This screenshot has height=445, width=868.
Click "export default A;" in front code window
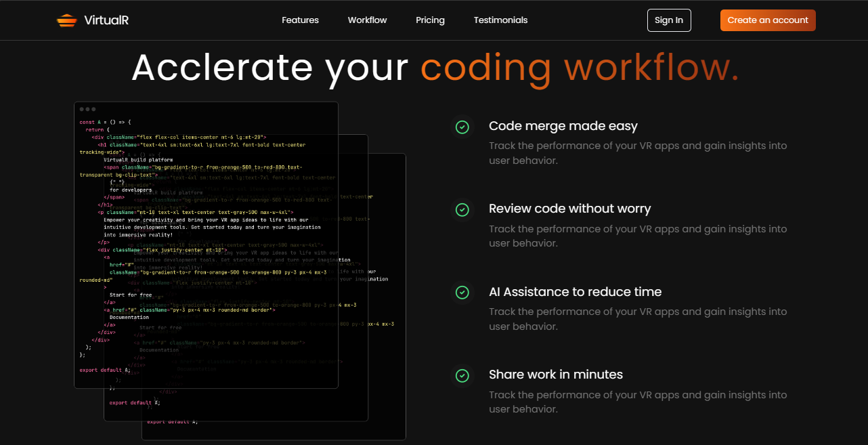click(x=105, y=370)
